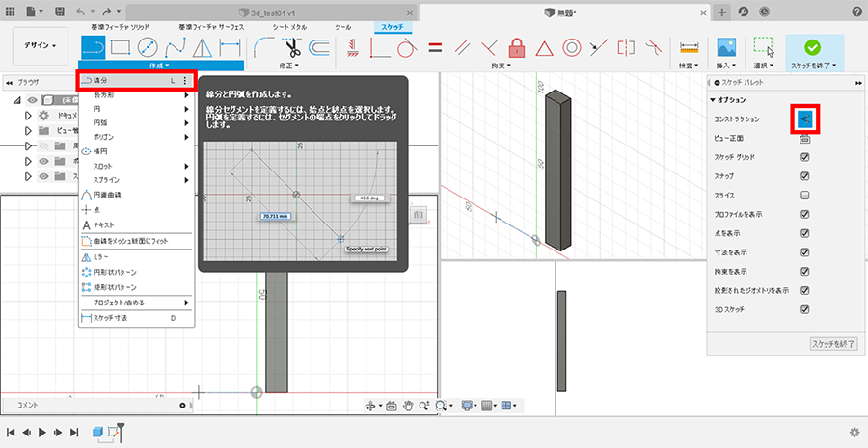Viewport: 868px width, 448px height.
Task: Open a new design tab with plus
Action: coord(721,12)
